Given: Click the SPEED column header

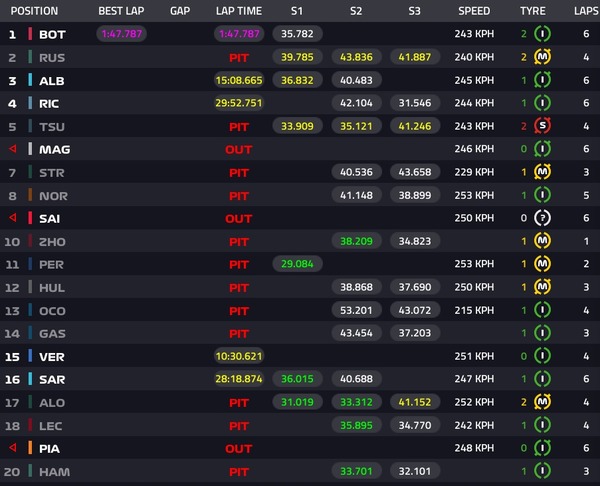Looking at the screenshot, I should coord(474,11).
